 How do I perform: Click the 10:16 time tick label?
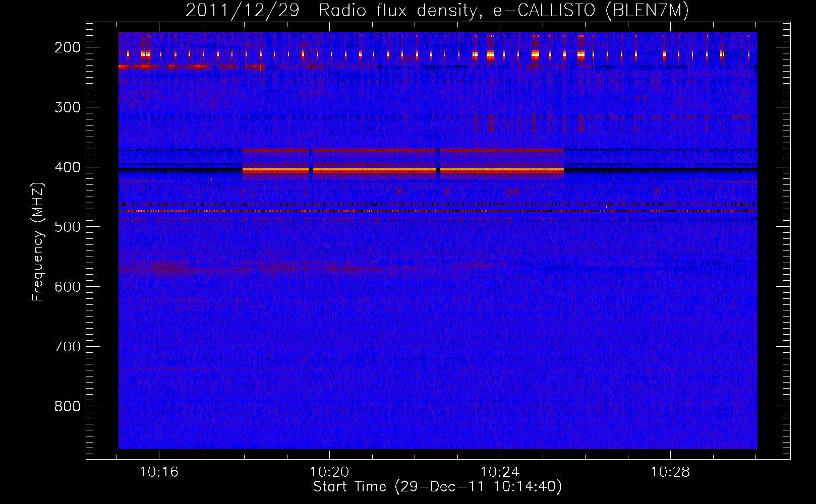(159, 472)
